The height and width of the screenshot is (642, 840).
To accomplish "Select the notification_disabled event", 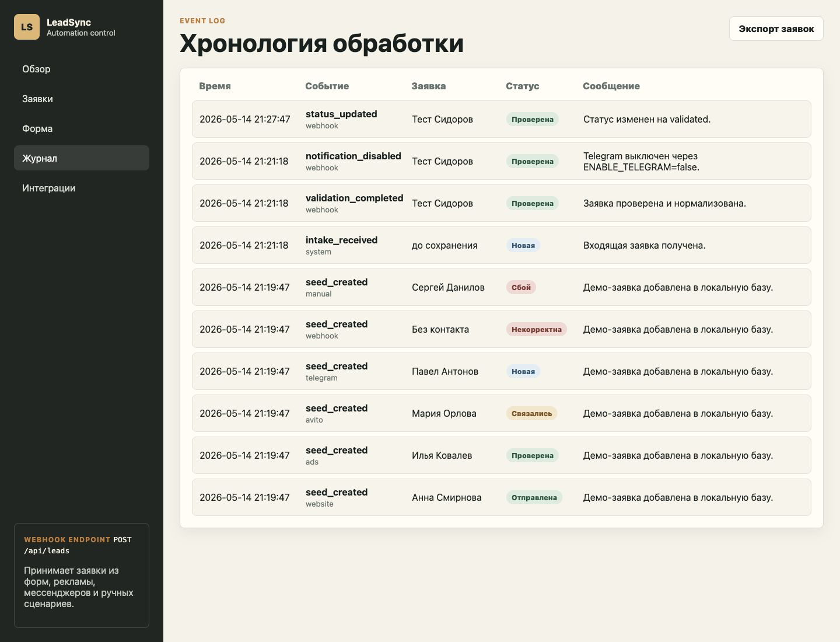I will [x=353, y=156].
